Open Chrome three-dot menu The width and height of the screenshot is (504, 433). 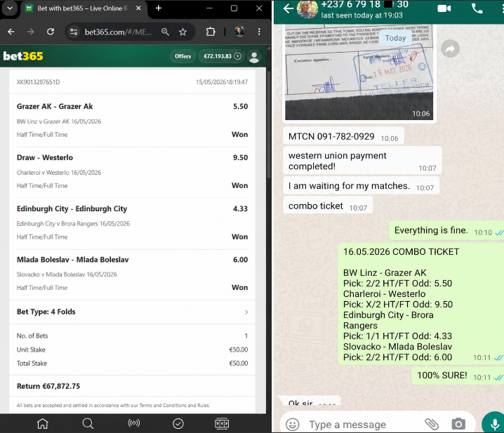pyautogui.click(x=259, y=32)
